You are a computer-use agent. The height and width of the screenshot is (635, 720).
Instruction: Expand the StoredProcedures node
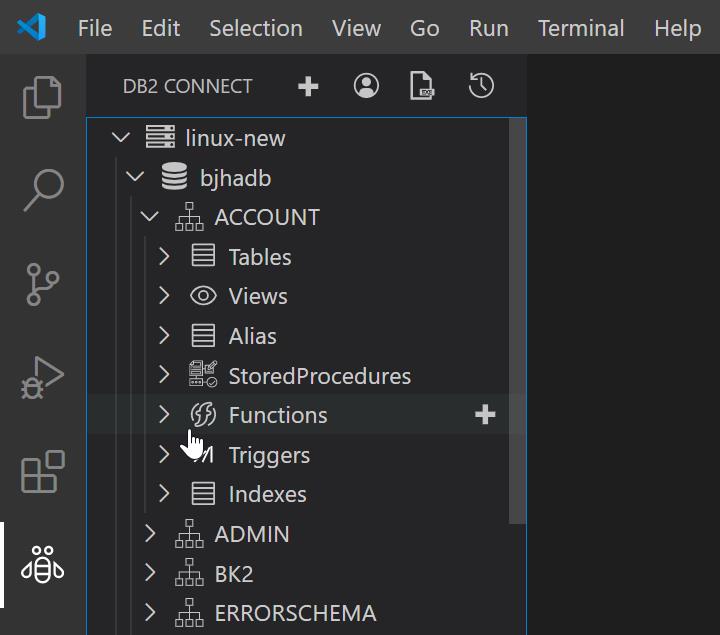[x=164, y=375]
